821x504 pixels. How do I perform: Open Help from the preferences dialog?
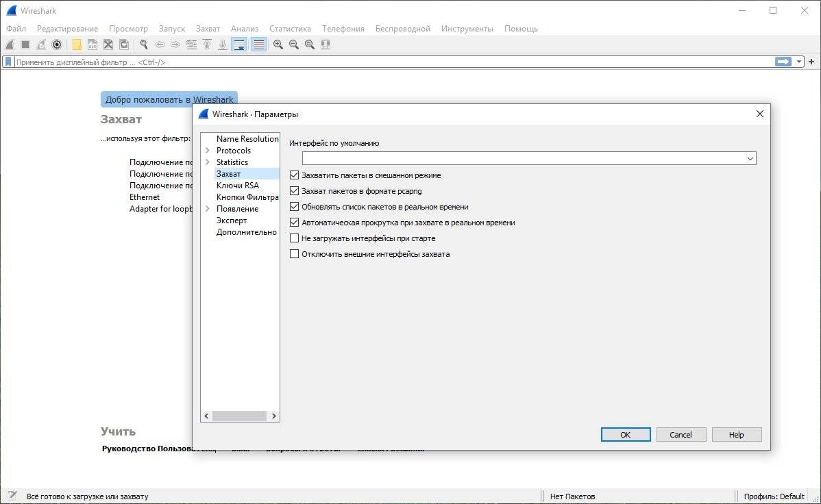click(736, 434)
